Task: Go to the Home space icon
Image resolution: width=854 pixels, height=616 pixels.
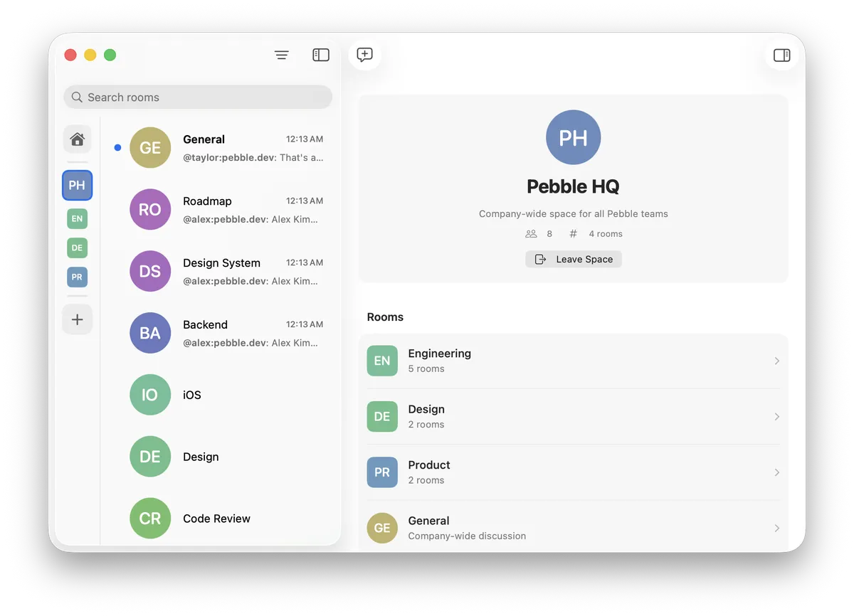Action: pyautogui.click(x=78, y=139)
